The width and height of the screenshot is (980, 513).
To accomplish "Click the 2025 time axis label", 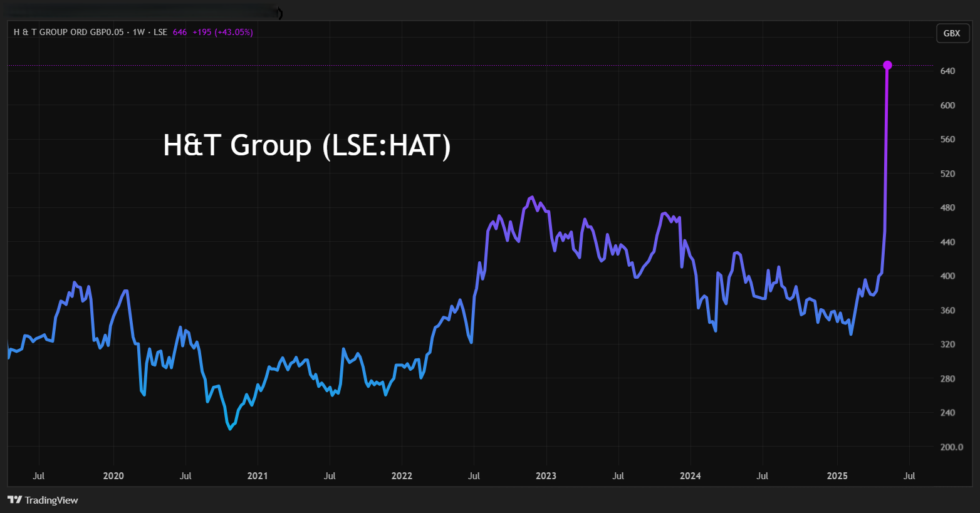I will tap(837, 475).
